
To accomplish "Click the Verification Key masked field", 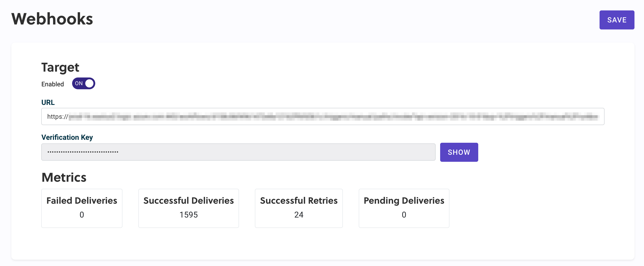I will tap(238, 152).
